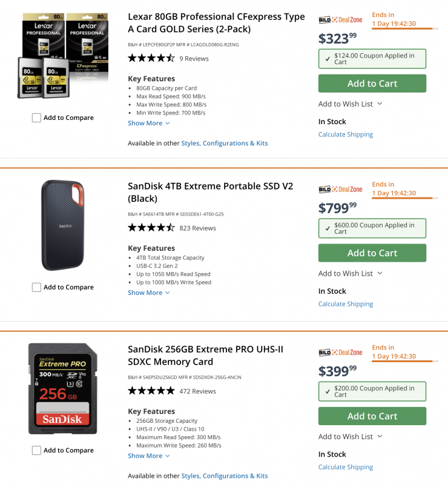Click the BILD DealZone badge on SDXC card listing
The width and height of the screenshot is (448, 490).
(340, 353)
